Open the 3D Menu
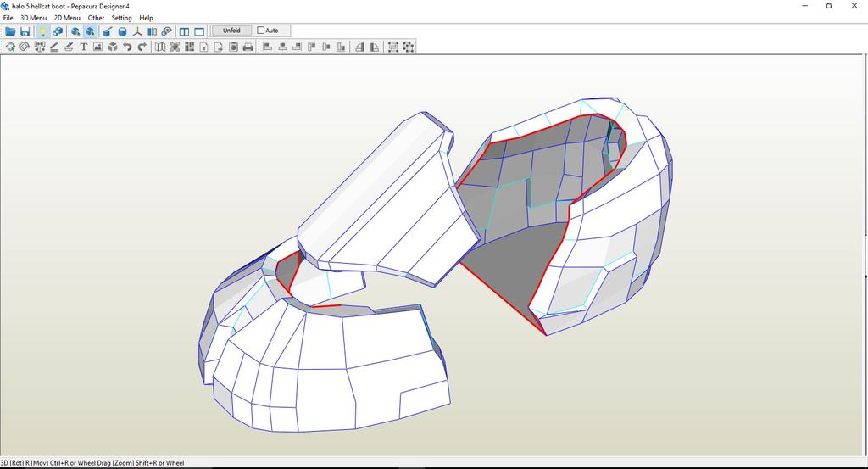 click(33, 18)
